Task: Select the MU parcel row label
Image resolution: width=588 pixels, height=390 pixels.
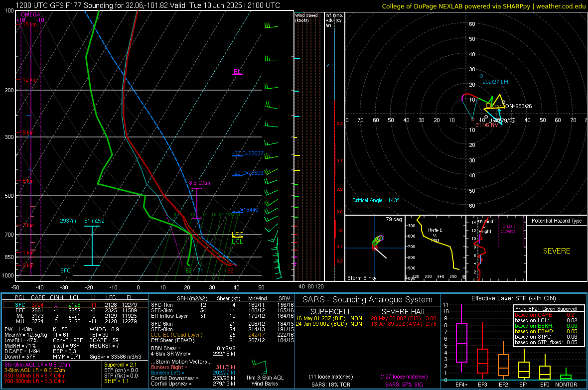Action: (20, 321)
